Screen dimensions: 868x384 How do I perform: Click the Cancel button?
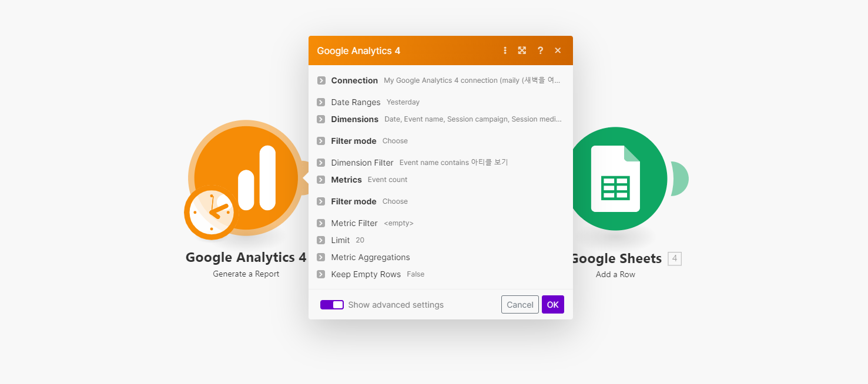pyautogui.click(x=520, y=304)
